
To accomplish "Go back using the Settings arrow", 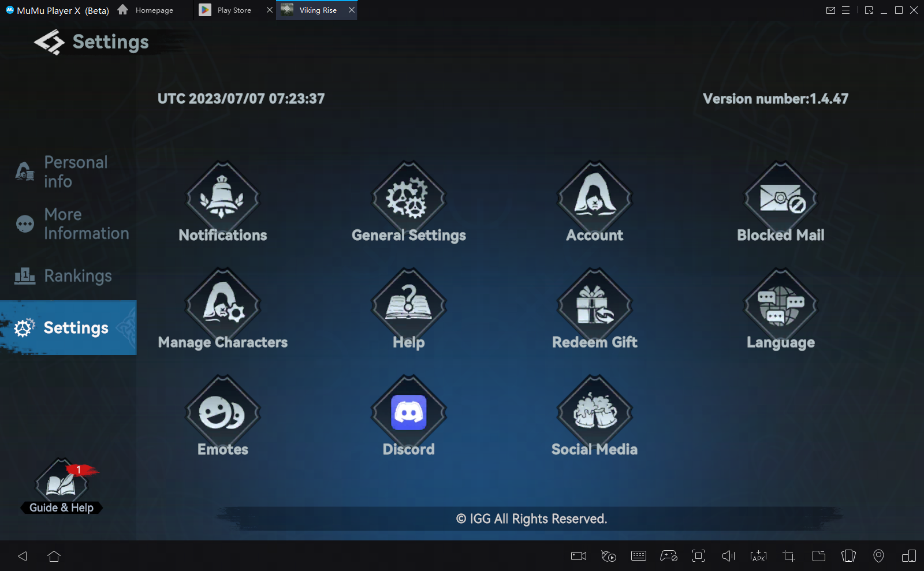I will [50, 42].
